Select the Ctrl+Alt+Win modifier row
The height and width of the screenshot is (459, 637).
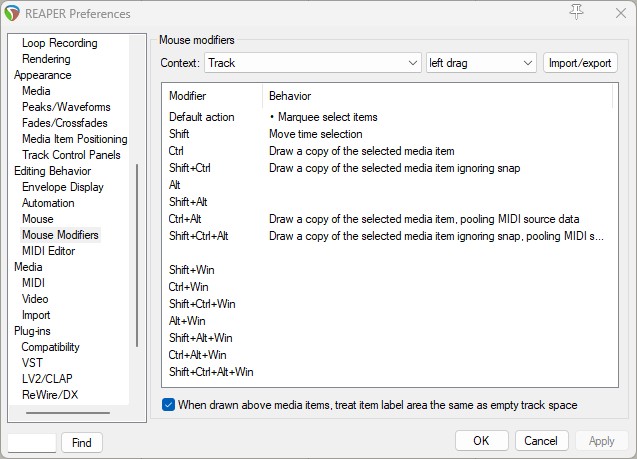pos(389,355)
